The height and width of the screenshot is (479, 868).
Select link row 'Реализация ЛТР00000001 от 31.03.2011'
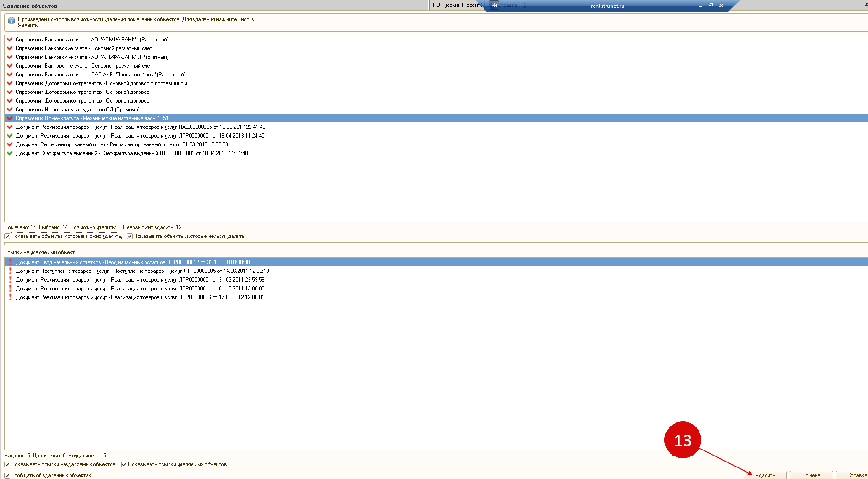tap(436, 280)
